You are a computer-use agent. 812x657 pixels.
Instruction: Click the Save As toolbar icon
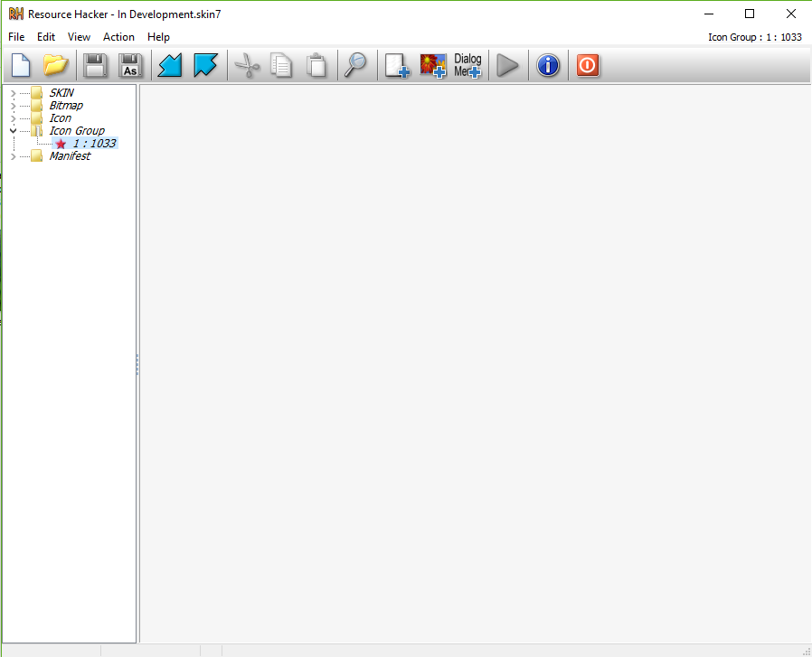(130, 66)
